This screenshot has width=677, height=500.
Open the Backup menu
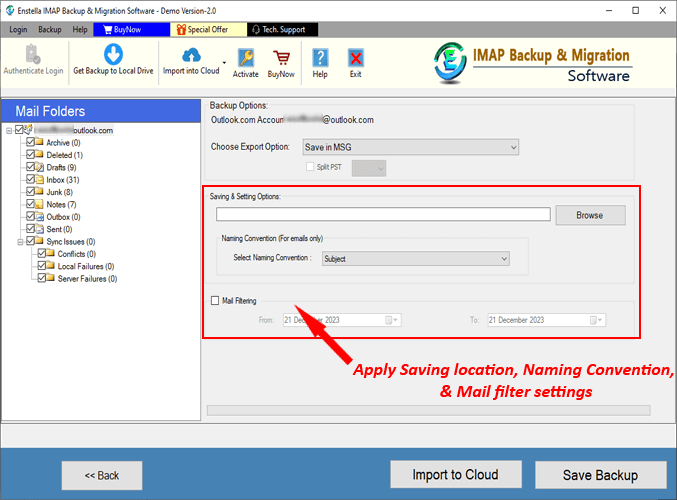coord(50,30)
